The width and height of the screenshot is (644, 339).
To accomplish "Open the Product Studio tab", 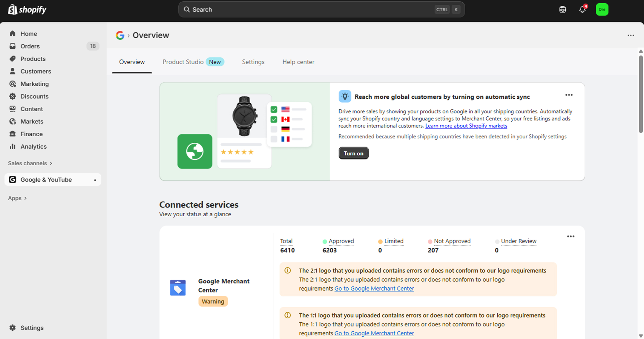I will point(193,62).
